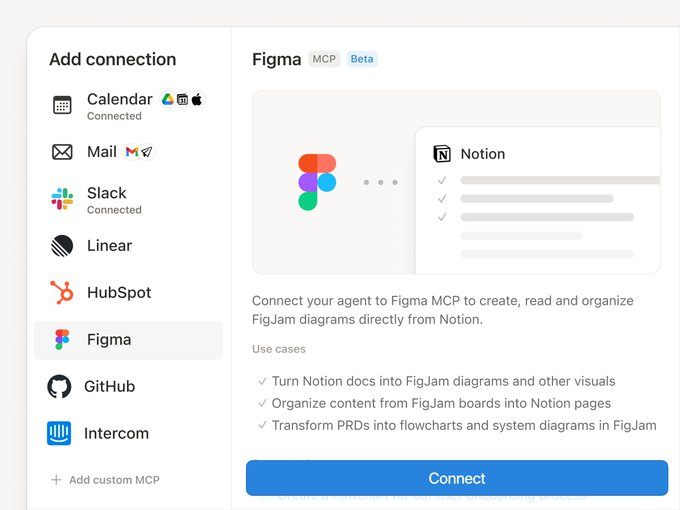Click the Notion logo in preview card
680x510 pixels.
tap(442, 154)
